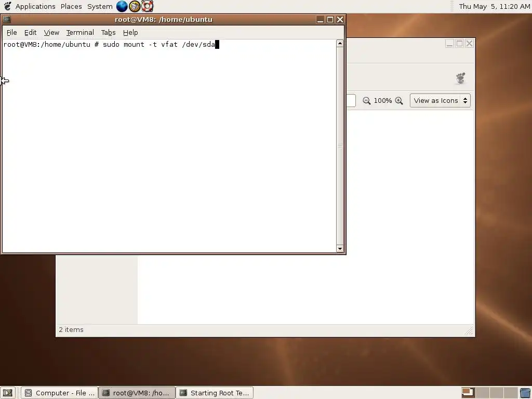
Task: Click the clock showing Thu May 5, 11:20 AM
Action: pos(495,6)
